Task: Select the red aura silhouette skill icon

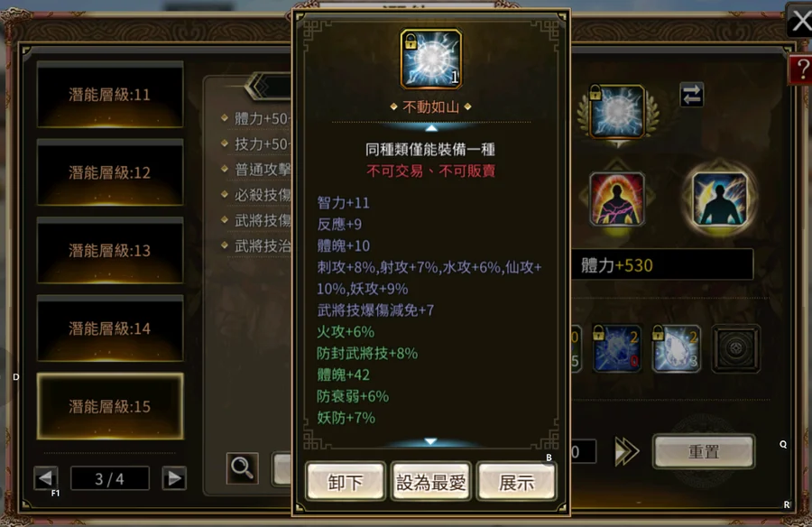Action: click(x=617, y=199)
